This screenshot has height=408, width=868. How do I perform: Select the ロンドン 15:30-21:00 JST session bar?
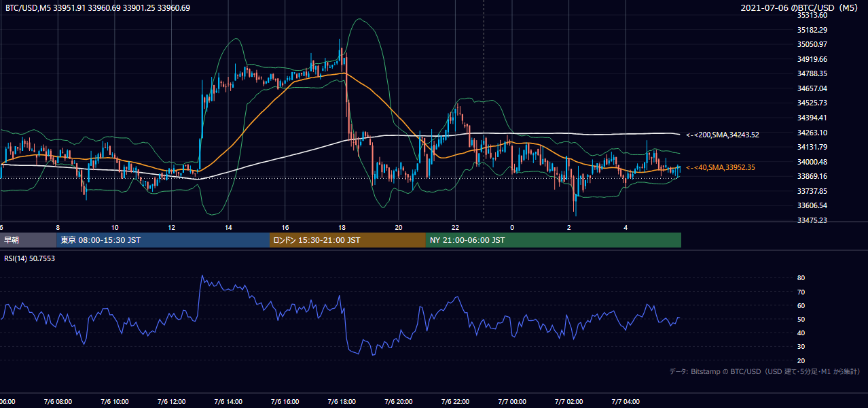[x=348, y=240]
